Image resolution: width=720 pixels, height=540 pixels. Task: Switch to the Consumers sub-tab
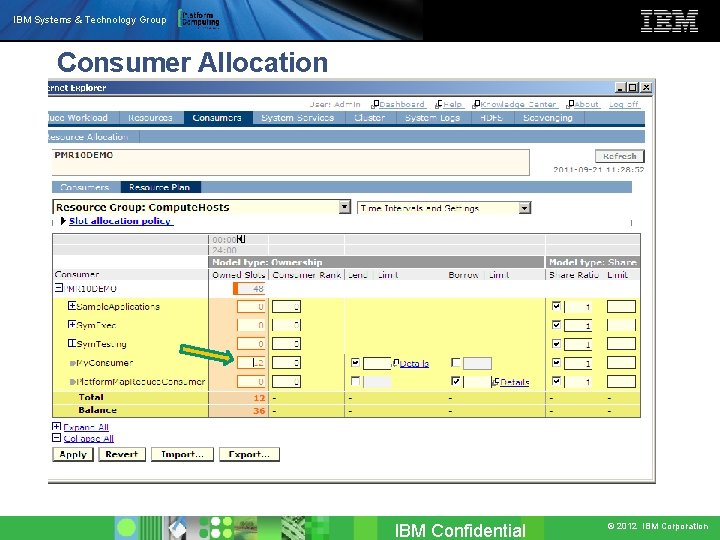[85, 187]
